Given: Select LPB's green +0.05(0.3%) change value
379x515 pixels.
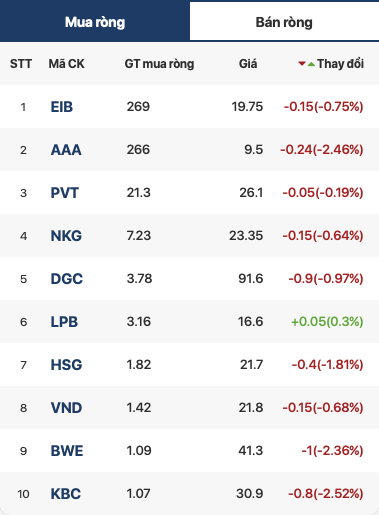Looking at the screenshot, I should pos(327,322).
